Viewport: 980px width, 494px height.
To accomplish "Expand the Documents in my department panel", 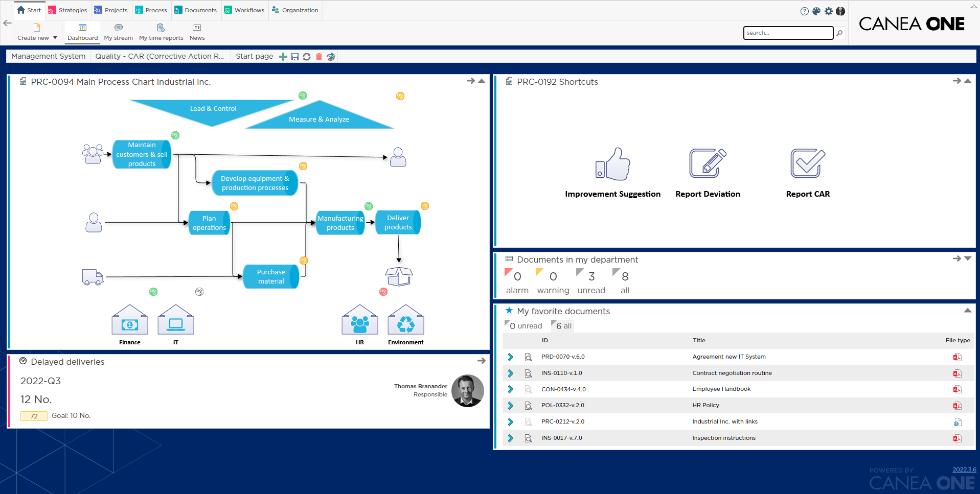I will tap(968, 258).
